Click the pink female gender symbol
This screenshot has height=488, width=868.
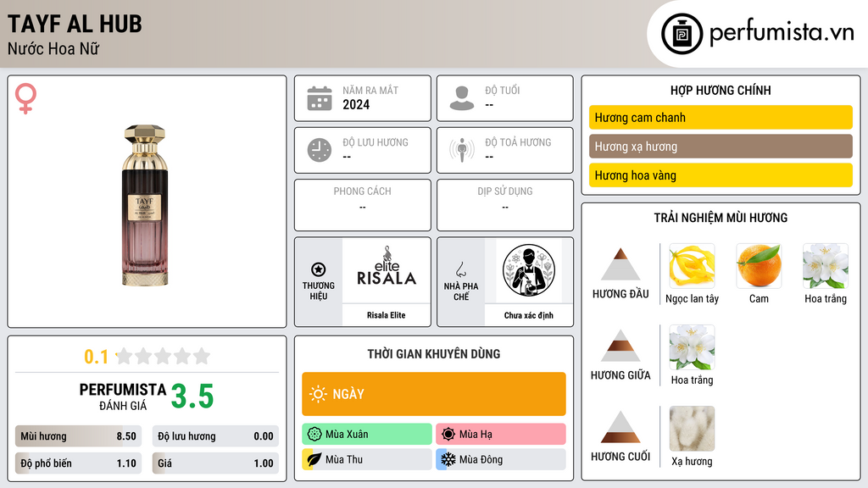(x=25, y=98)
